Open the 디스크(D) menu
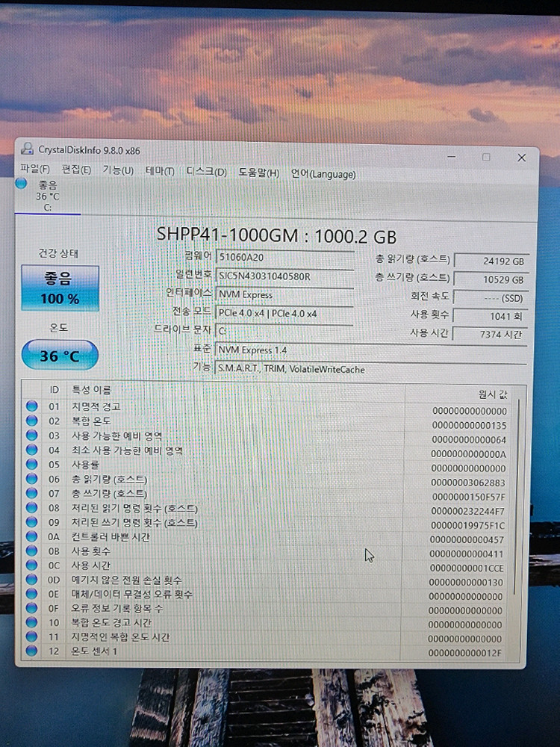Image resolution: width=560 pixels, height=747 pixels. pyautogui.click(x=206, y=172)
